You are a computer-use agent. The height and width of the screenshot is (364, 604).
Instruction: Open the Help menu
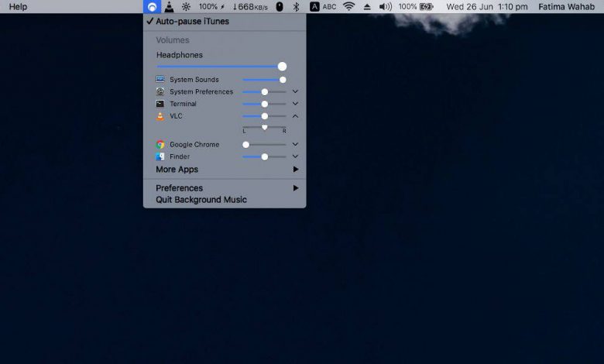(x=18, y=6)
